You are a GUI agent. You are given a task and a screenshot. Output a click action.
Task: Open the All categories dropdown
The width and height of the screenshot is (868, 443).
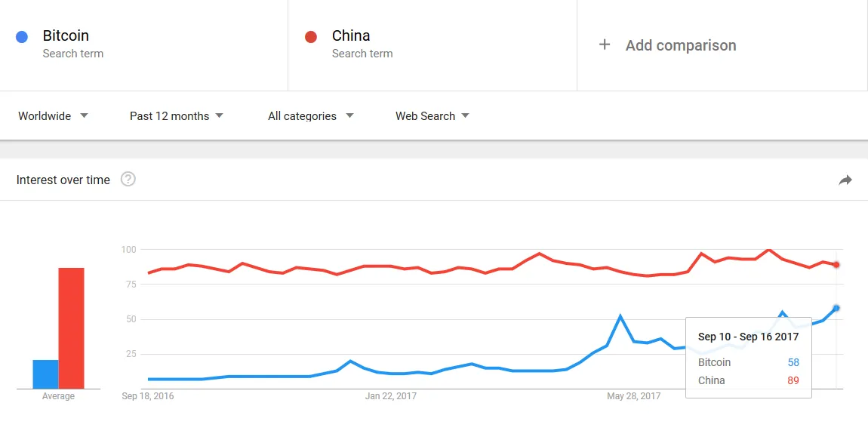point(310,116)
